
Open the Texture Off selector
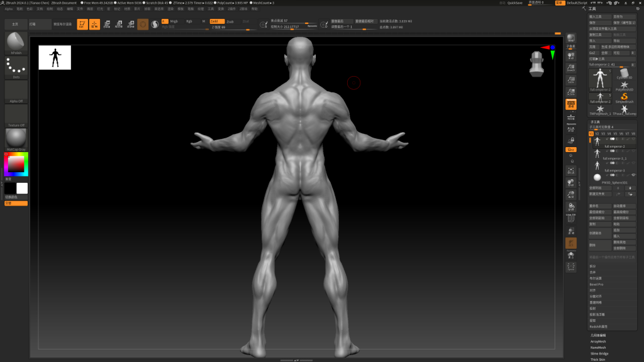tap(16, 116)
